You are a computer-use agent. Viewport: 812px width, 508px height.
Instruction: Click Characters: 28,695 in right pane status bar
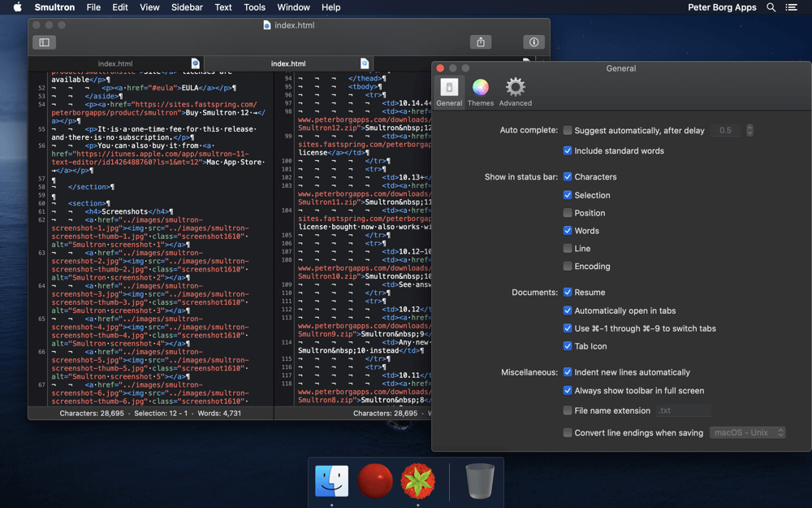point(385,413)
